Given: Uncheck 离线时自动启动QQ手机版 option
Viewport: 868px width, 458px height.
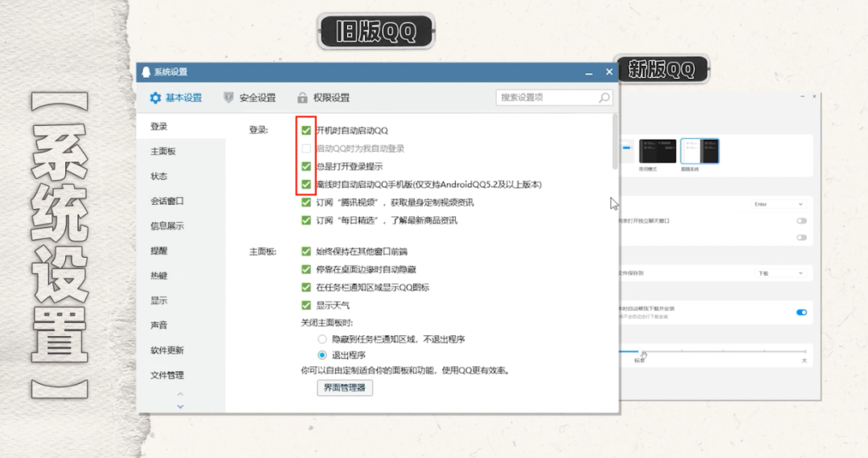Looking at the screenshot, I should [x=306, y=184].
